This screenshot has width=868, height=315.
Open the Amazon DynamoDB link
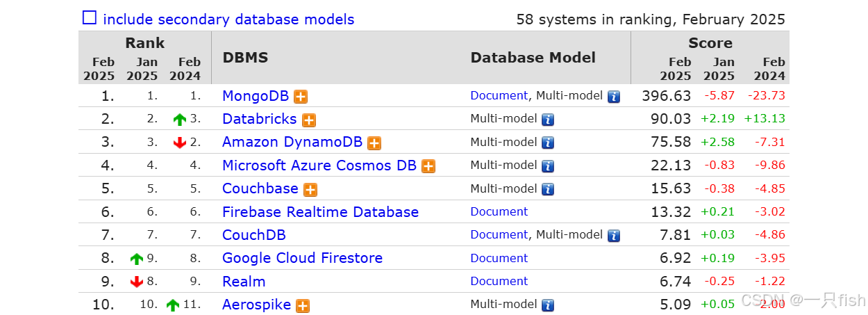(x=292, y=143)
